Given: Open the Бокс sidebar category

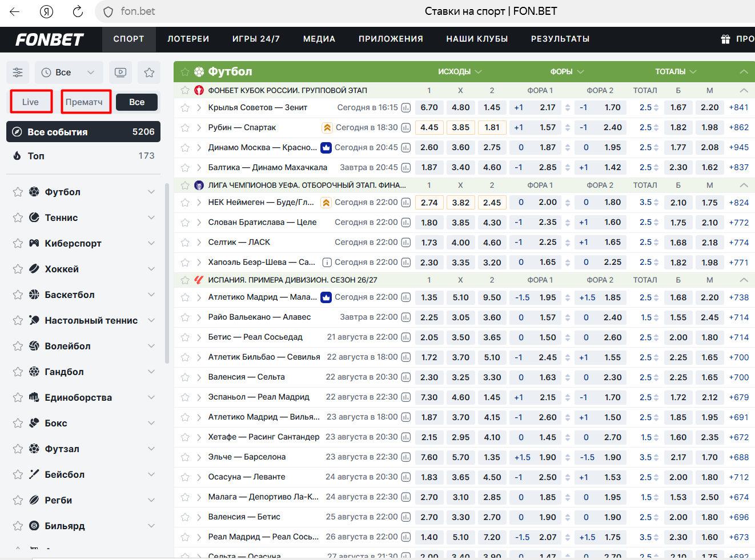Looking at the screenshot, I should pyautogui.click(x=83, y=423).
